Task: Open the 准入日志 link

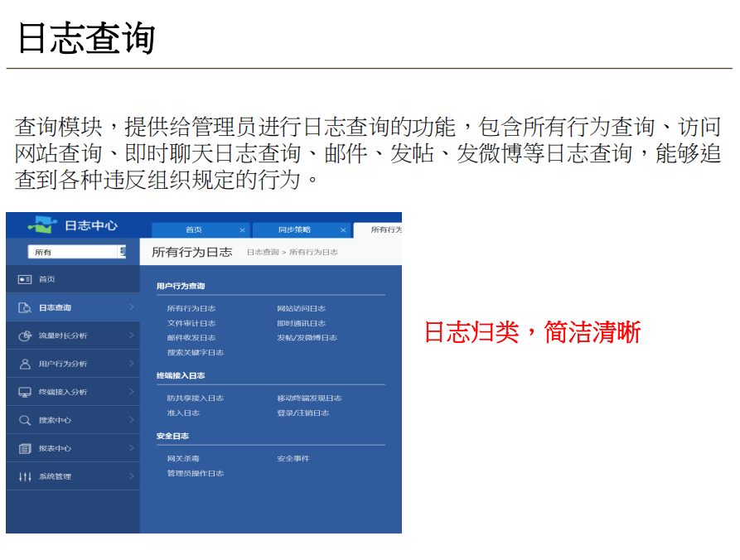Action: (183, 413)
